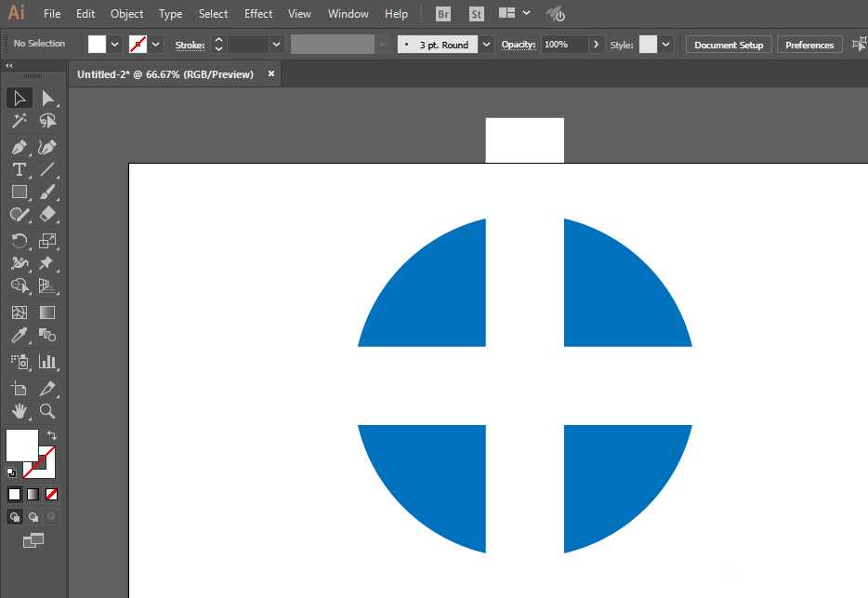Click the Document Setup button

(729, 45)
